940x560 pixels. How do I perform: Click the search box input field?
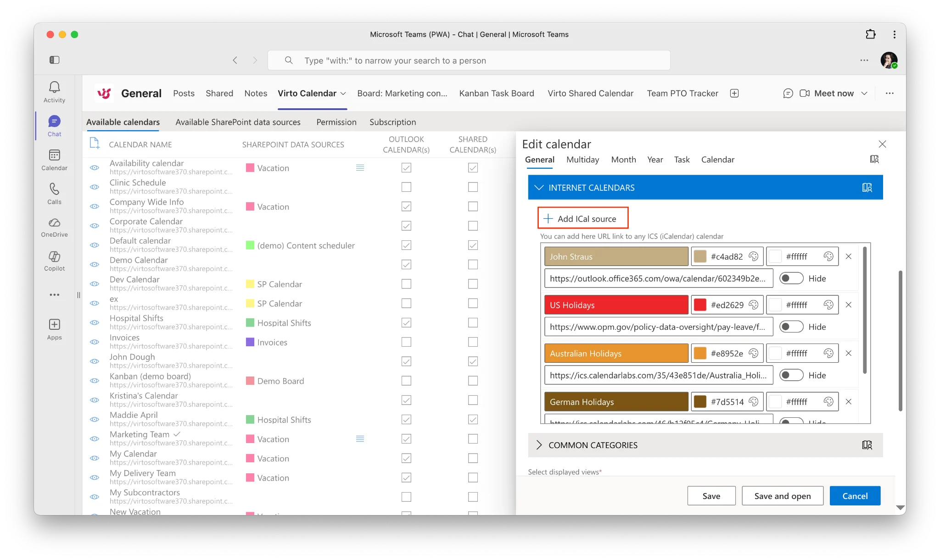469,61
